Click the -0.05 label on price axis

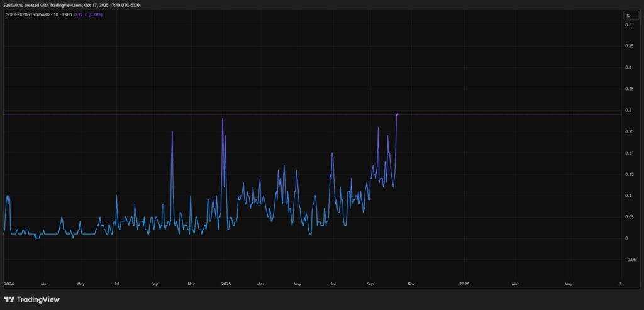point(626,259)
